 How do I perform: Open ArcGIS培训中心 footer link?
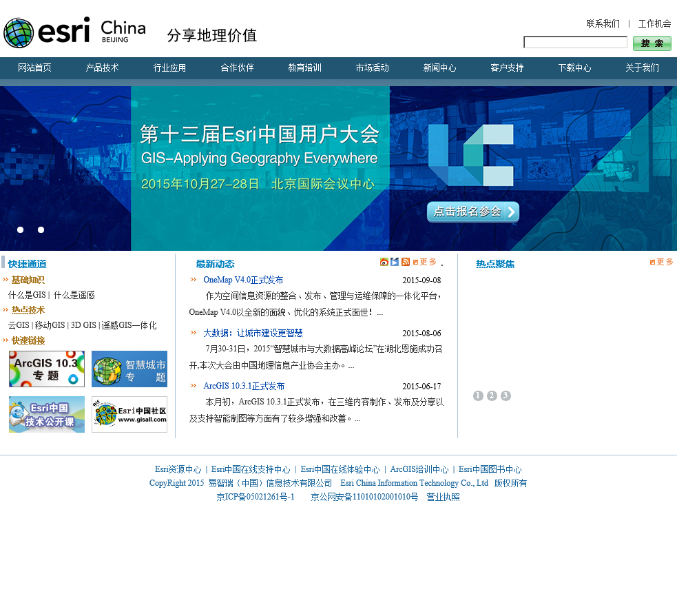[419, 469]
